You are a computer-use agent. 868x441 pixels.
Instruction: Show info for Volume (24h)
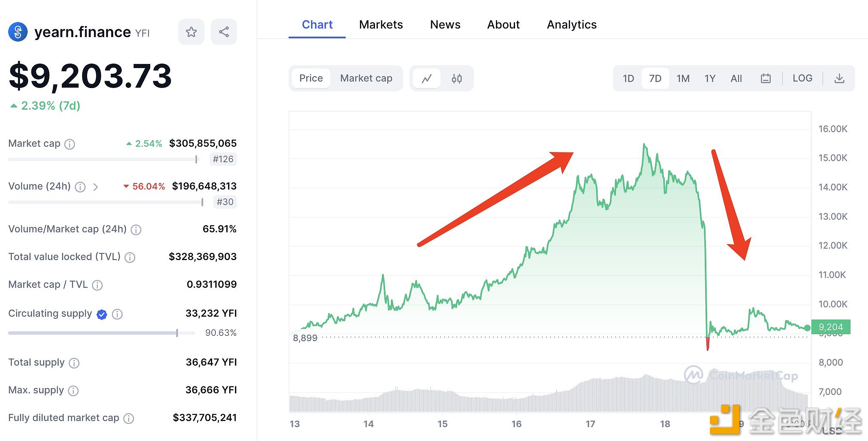point(80,187)
